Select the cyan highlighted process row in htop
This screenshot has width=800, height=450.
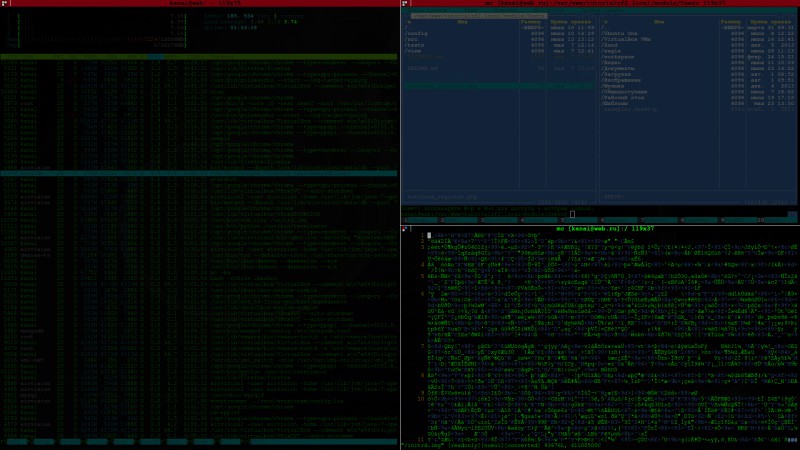coord(199,173)
